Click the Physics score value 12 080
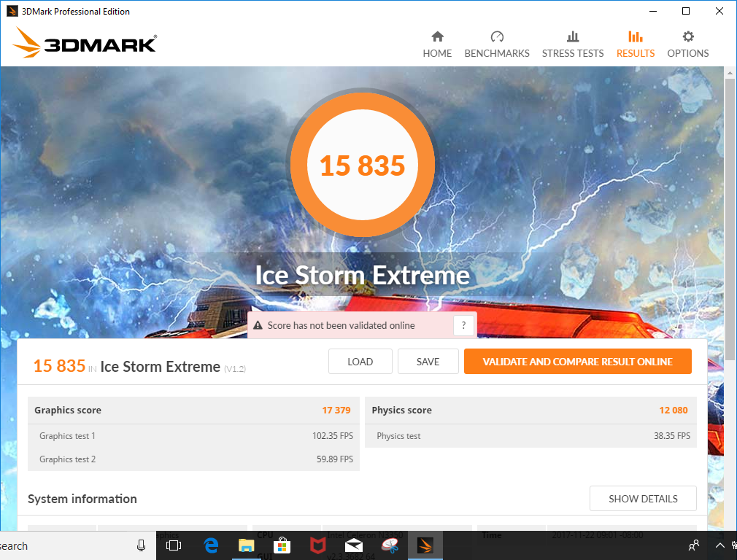This screenshot has width=737, height=560. (673, 410)
